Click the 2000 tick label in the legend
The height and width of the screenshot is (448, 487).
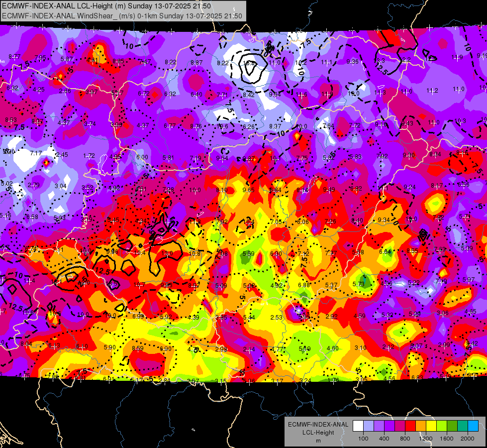(x=467, y=439)
